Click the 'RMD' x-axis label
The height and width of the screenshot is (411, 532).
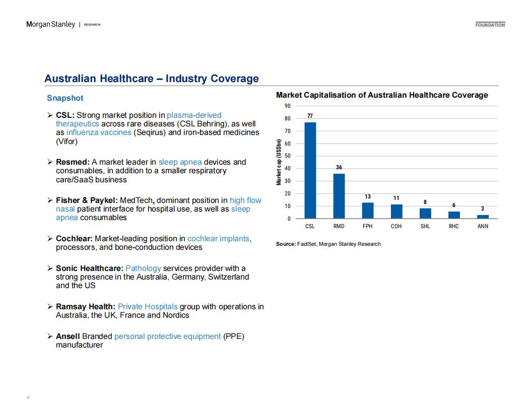click(x=339, y=226)
